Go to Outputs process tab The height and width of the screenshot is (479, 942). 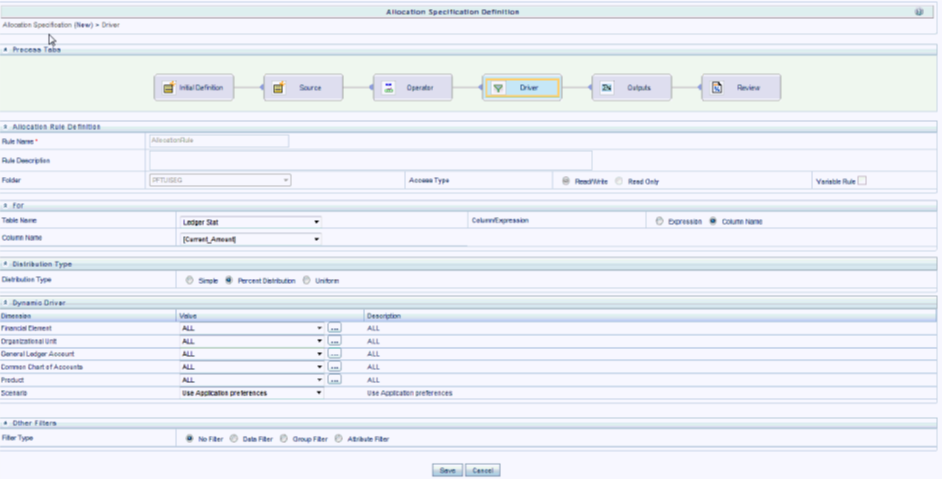pyautogui.click(x=631, y=88)
